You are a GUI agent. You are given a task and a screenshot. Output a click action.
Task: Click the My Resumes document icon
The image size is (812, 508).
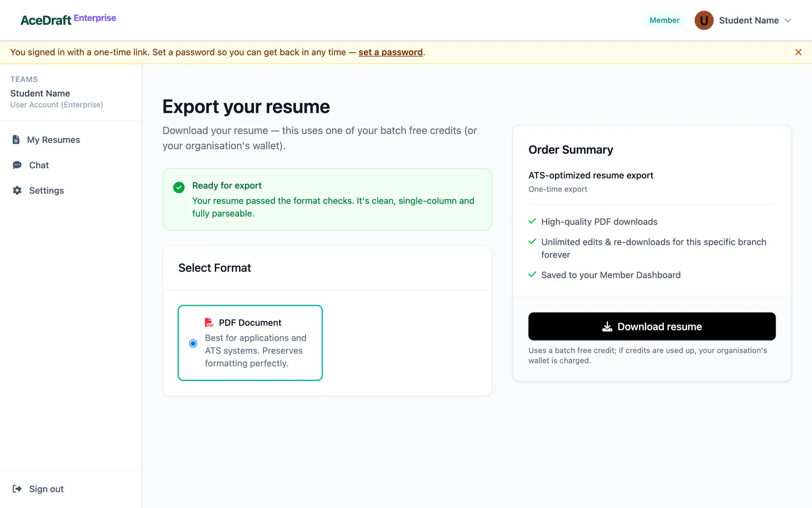coord(16,140)
